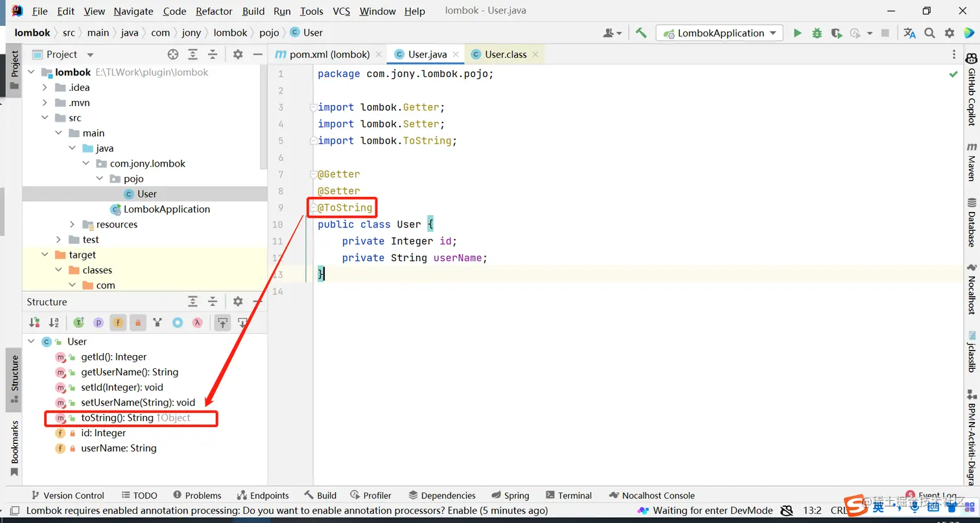
Task: Select getUserName(): String in Structure
Action: pyautogui.click(x=130, y=372)
